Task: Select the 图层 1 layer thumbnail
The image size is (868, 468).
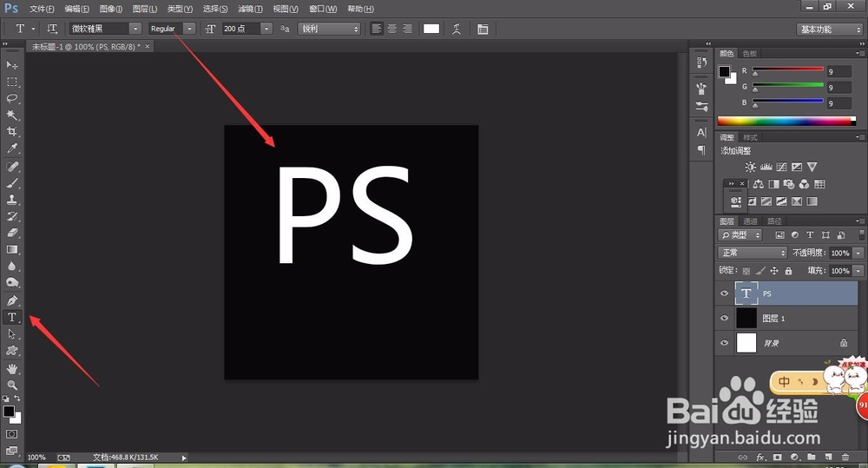Action: [x=746, y=318]
